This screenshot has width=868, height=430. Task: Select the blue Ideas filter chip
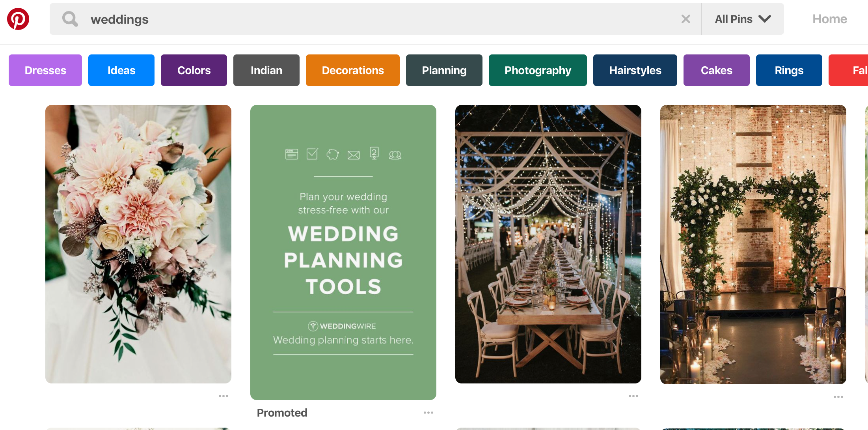[121, 70]
